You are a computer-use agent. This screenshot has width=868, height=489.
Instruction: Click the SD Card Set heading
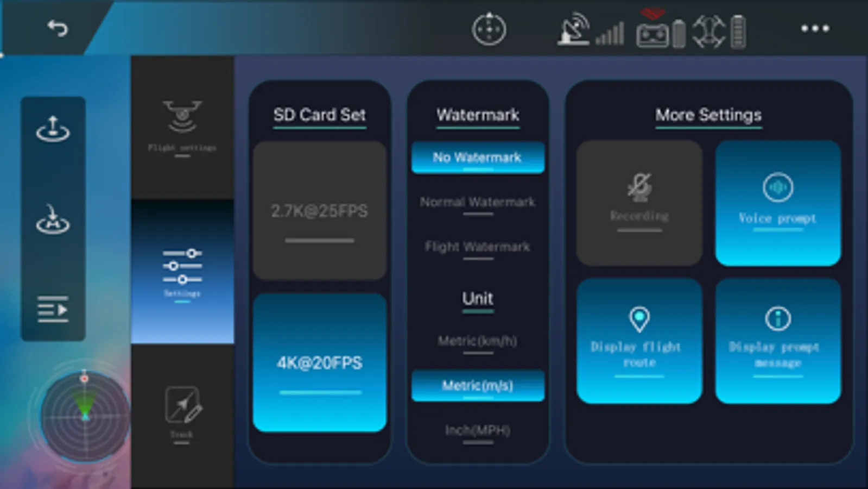[319, 115]
